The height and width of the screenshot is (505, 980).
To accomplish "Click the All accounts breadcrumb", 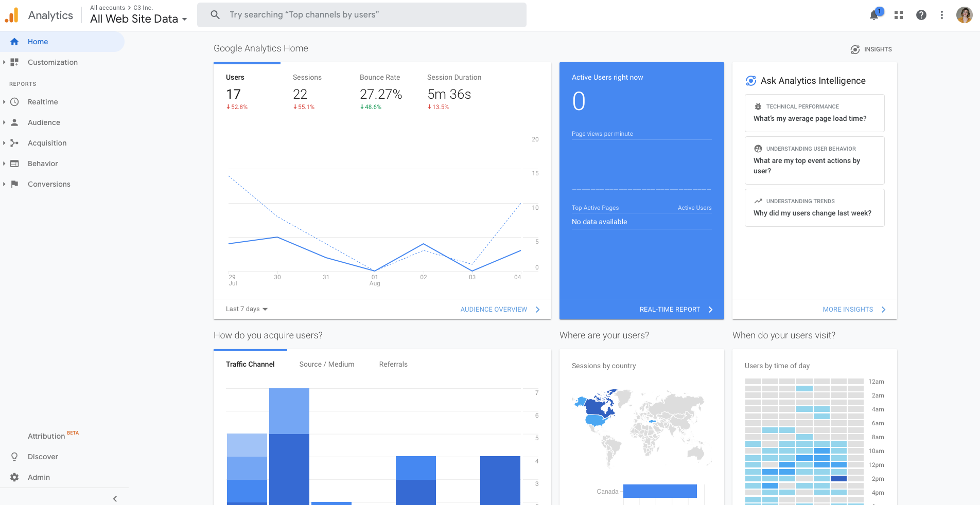I will (108, 8).
